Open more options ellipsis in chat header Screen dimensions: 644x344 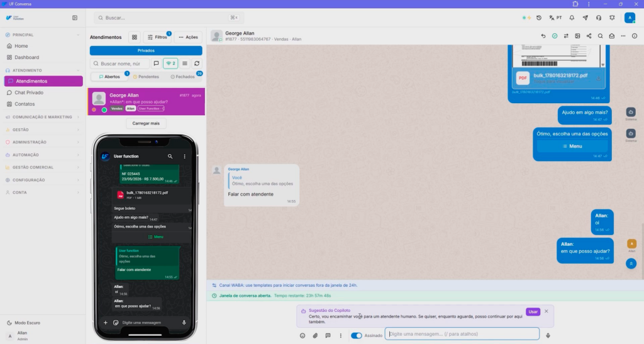click(623, 36)
